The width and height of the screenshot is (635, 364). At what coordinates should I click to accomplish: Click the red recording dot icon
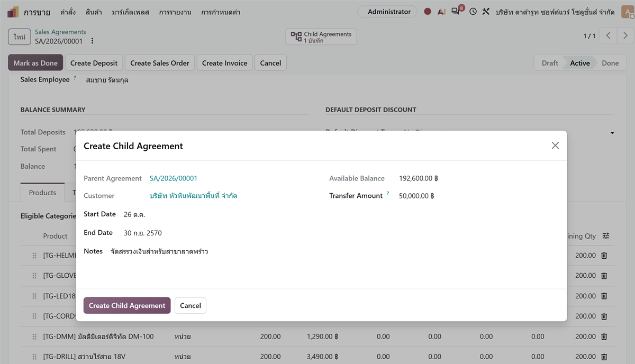click(x=428, y=12)
